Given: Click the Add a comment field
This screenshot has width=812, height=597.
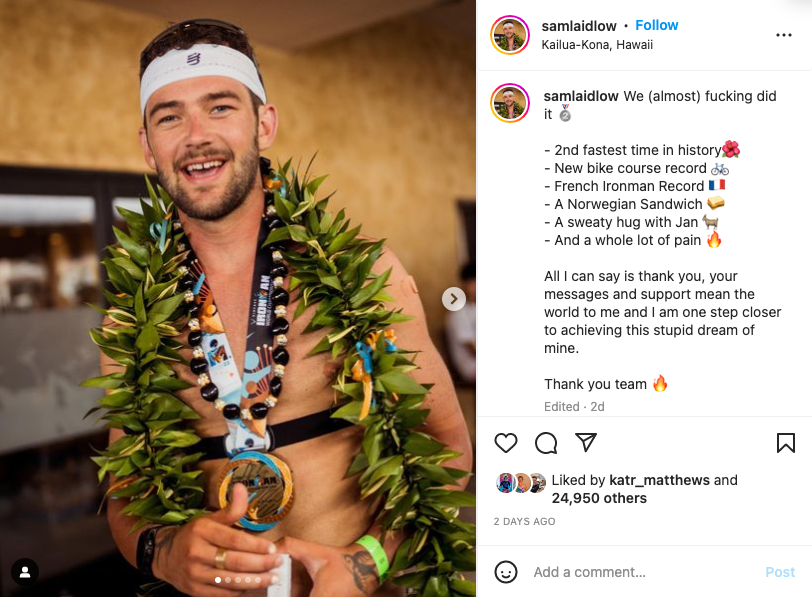Looking at the screenshot, I should point(642,572).
